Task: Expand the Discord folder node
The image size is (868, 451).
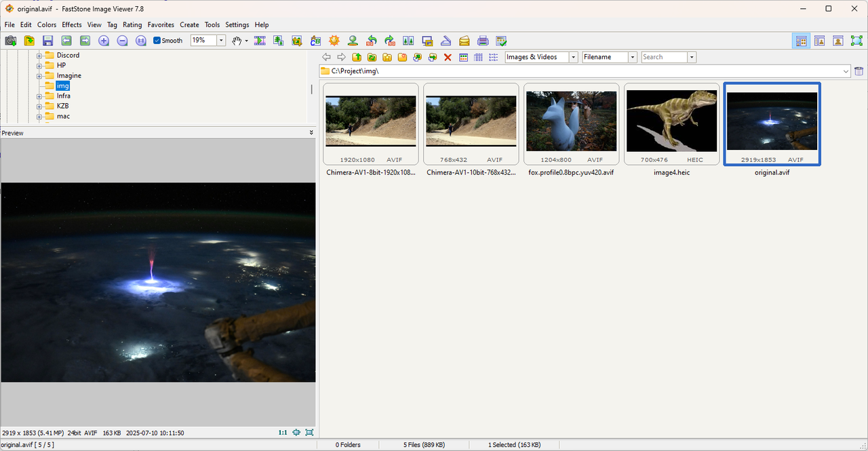Action: [x=39, y=56]
